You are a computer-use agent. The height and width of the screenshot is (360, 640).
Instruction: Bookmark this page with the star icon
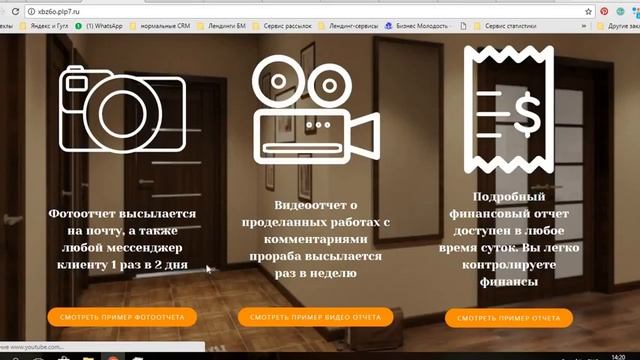(x=588, y=12)
